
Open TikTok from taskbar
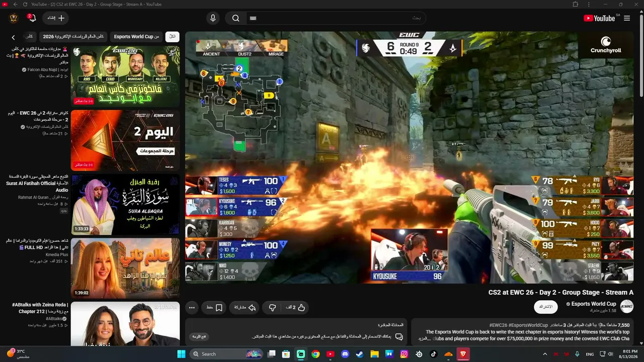(434, 354)
